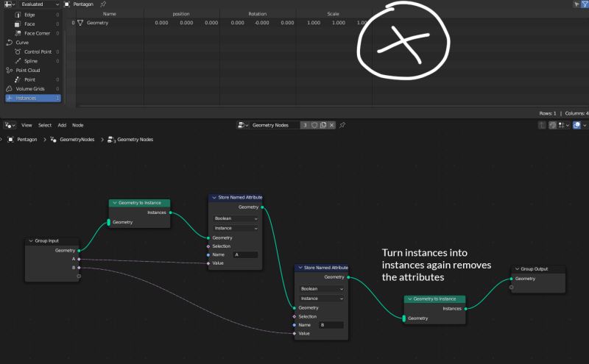The height and width of the screenshot is (364, 589).
Task: Select the highlighted Instances row
Action: 32,98
